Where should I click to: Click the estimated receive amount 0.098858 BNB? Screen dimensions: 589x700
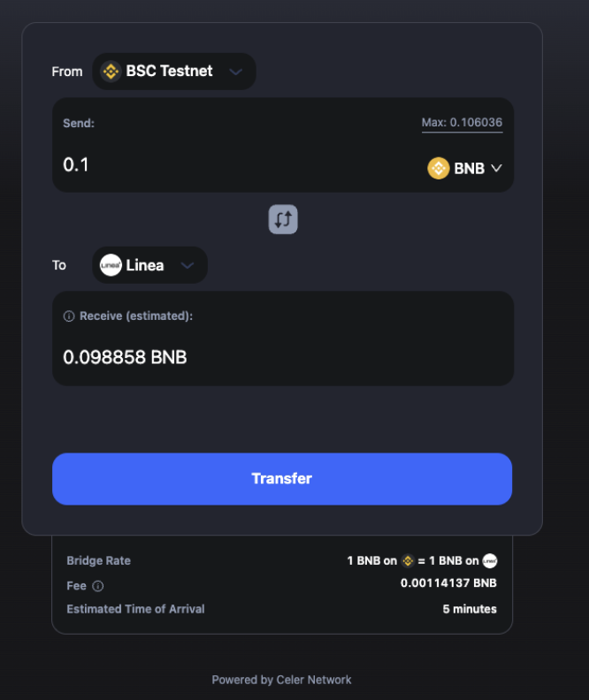125,357
